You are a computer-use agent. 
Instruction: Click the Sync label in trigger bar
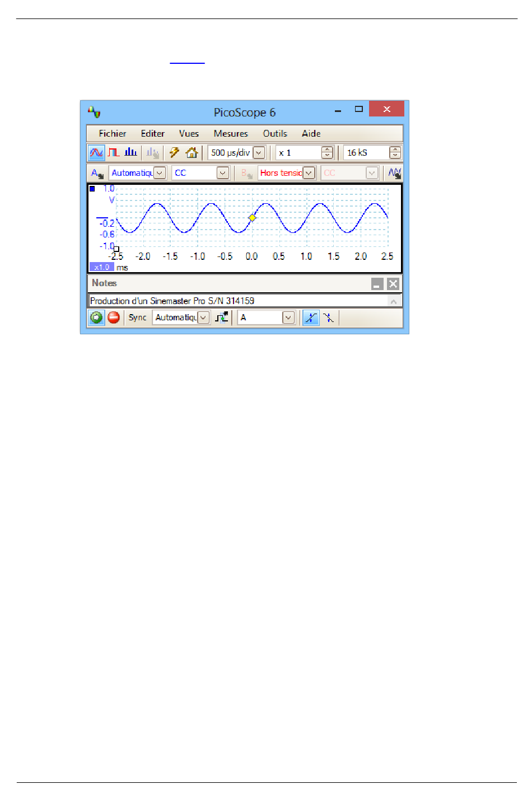tap(138, 318)
